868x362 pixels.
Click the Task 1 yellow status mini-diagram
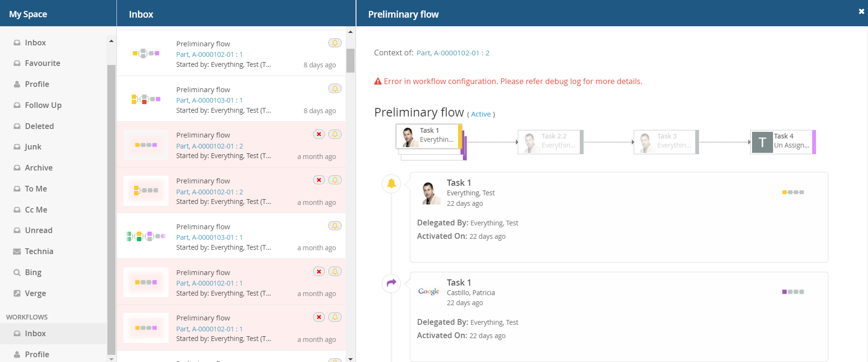coord(793,192)
